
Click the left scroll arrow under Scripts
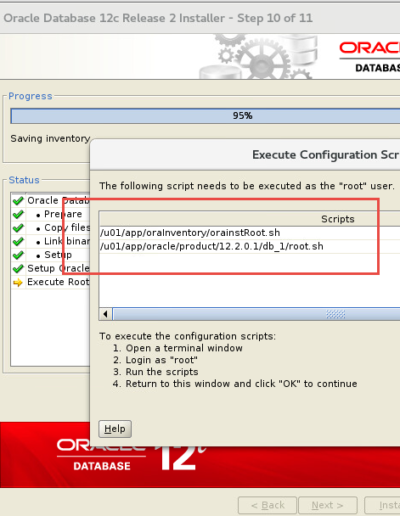[x=106, y=314]
